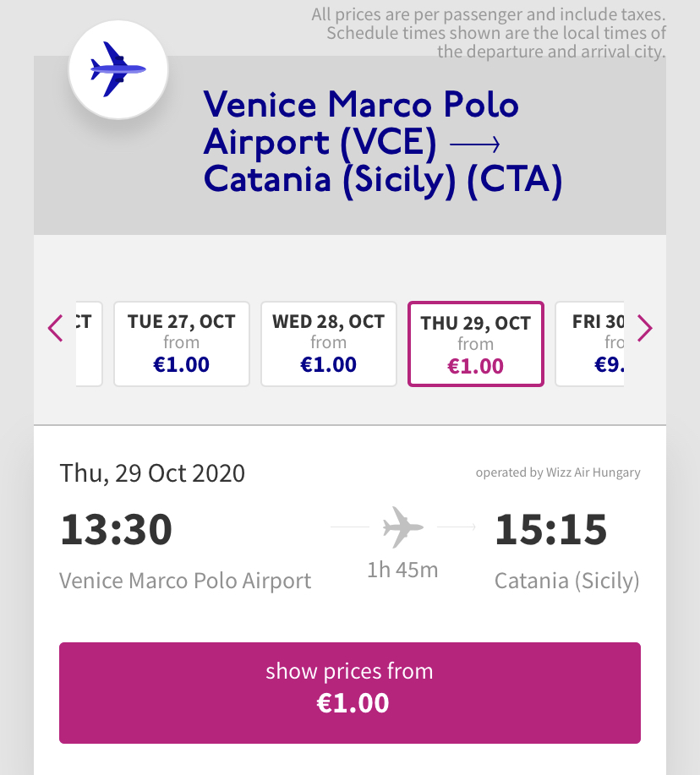Image resolution: width=700 pixels, height=775 pixels.
Task: Show earlier dates with the left chevron
Action: pyautogui.click(x=56, y=328)
